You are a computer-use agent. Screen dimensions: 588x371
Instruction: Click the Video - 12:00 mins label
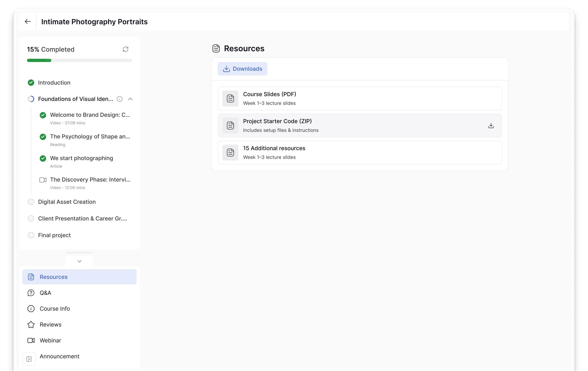point(67,188)
